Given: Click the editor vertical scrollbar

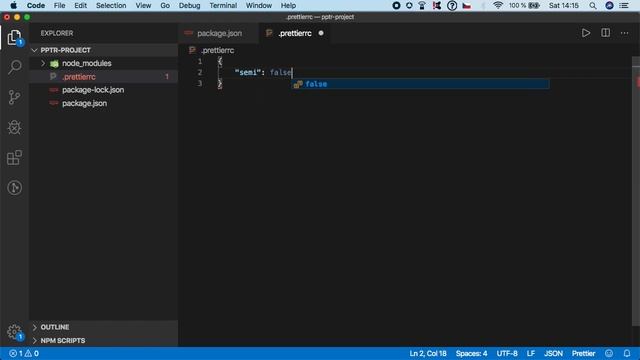Looking at the screenshot, I should [636, 192].
